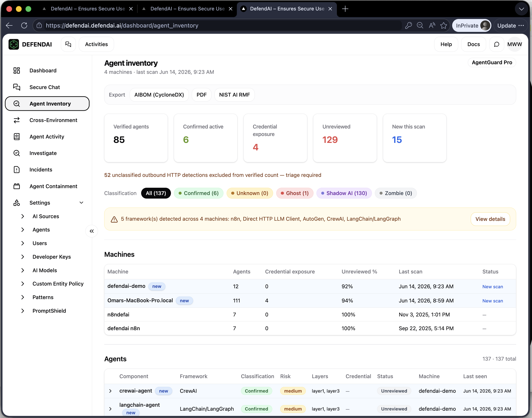Open a new browser tab with plus
This screenshot has width=532, height=418.
coord(345,9)
